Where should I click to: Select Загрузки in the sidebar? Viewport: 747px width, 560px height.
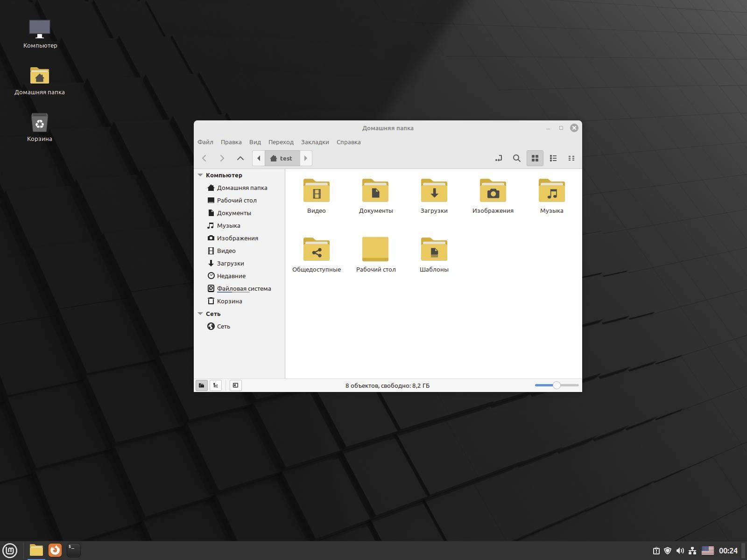239,263
